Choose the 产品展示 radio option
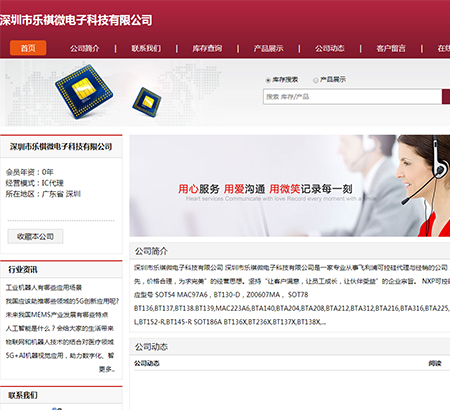 [315, 80]
